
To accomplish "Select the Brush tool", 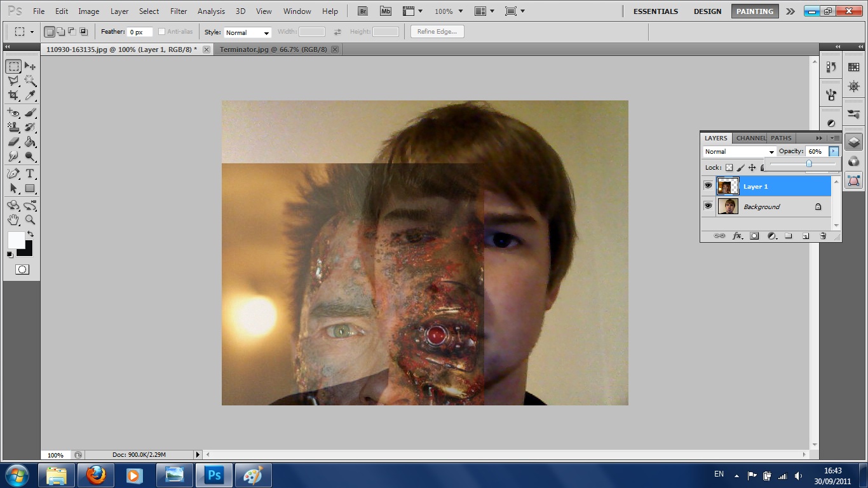I will pyautogui.click(x=30, y=113).
